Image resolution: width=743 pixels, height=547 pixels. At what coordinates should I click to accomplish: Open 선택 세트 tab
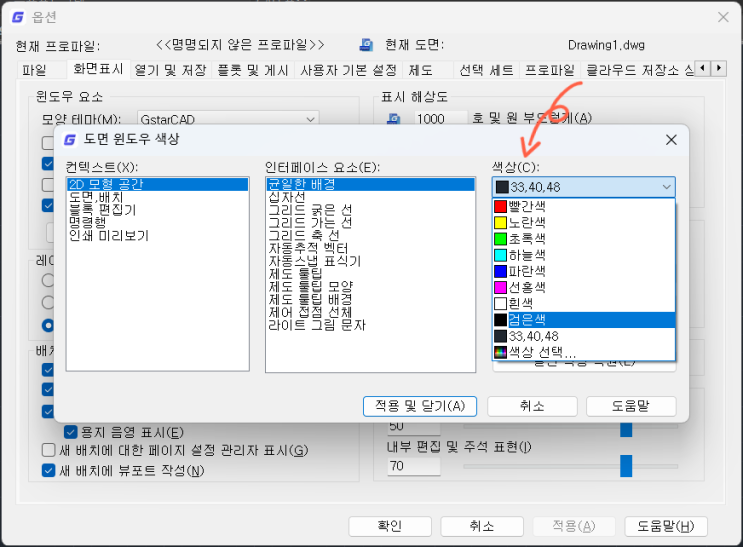point(487,70)
